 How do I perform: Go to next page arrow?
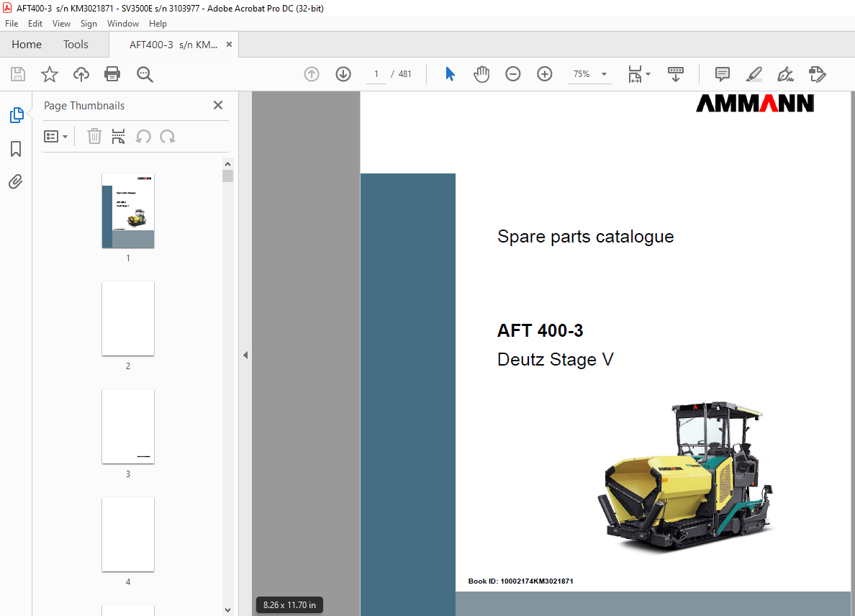point(343,74)
